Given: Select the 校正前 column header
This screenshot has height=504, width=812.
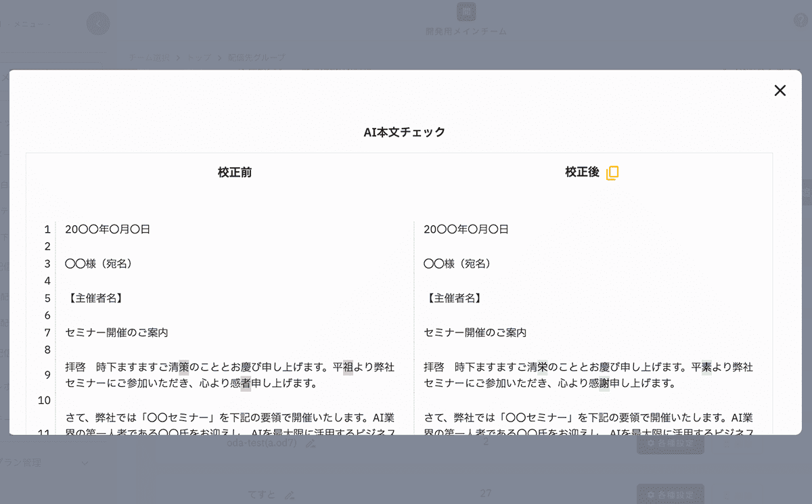Looking at the screenshot, I should point(233,173).
